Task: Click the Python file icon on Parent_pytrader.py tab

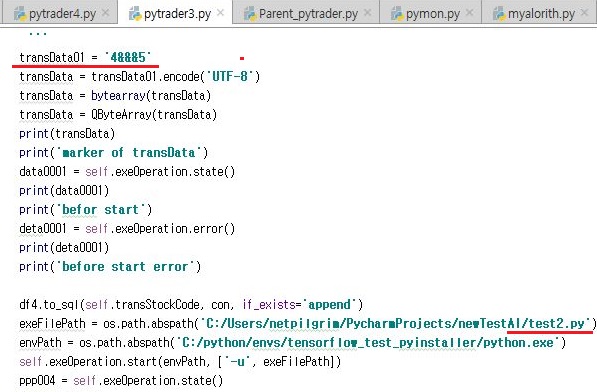Action: (250, 14)
